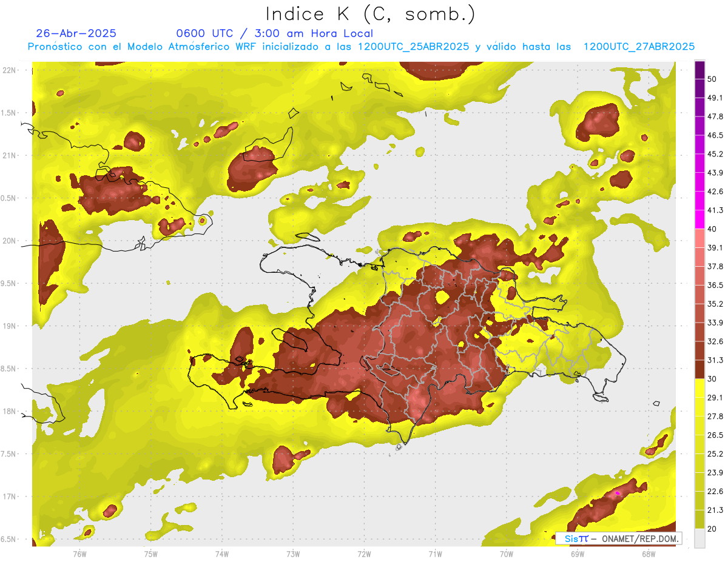Click colorbar value "41.3"
The width and height of the screenshot is (728, 562).
[x=715, y=210]
